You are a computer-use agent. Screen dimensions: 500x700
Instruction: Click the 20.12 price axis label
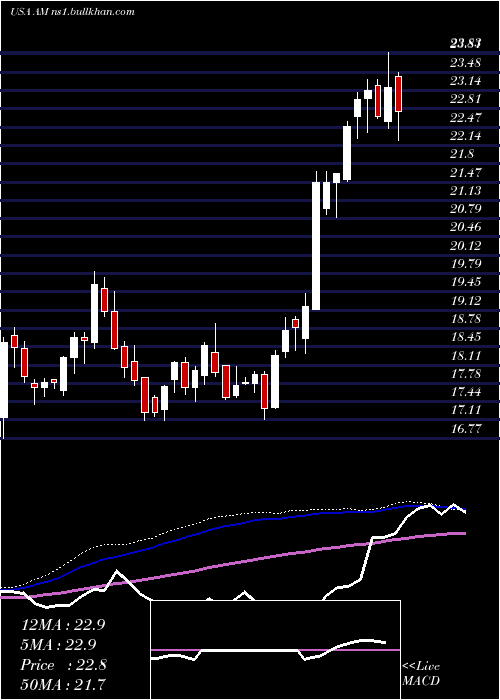466,246
